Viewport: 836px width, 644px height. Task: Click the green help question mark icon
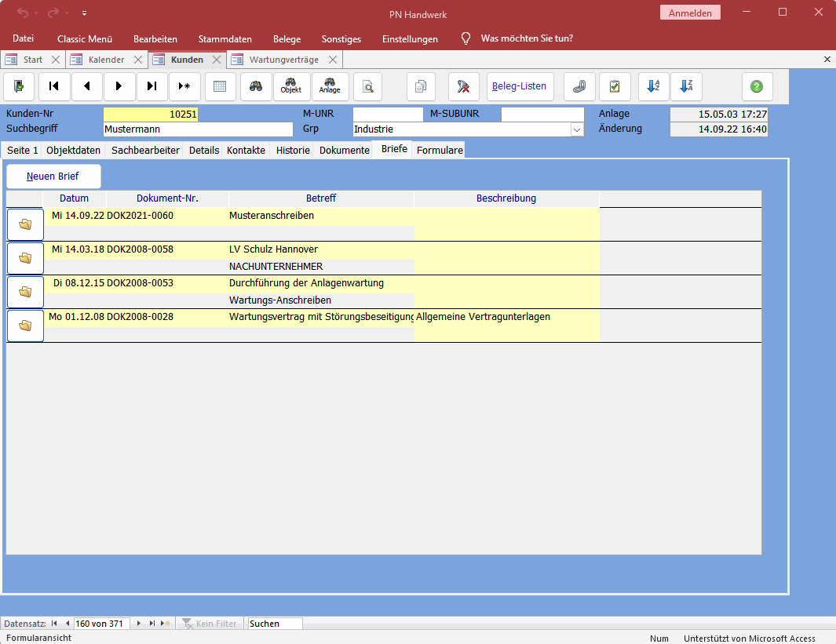click(757, 86)
